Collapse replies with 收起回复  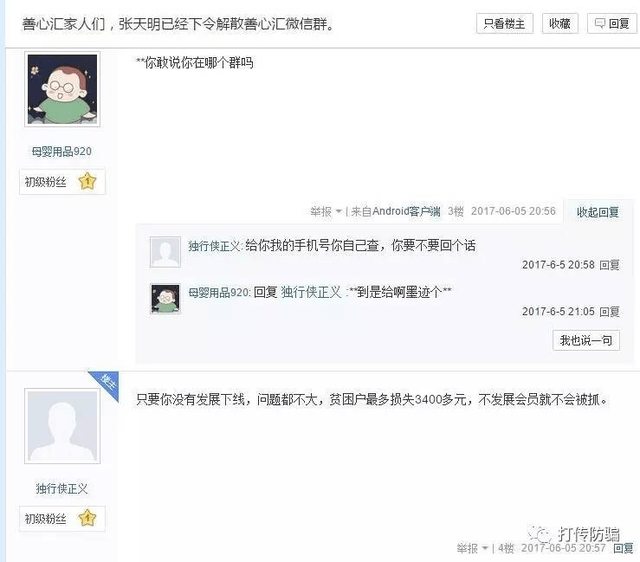coord(598,212)
